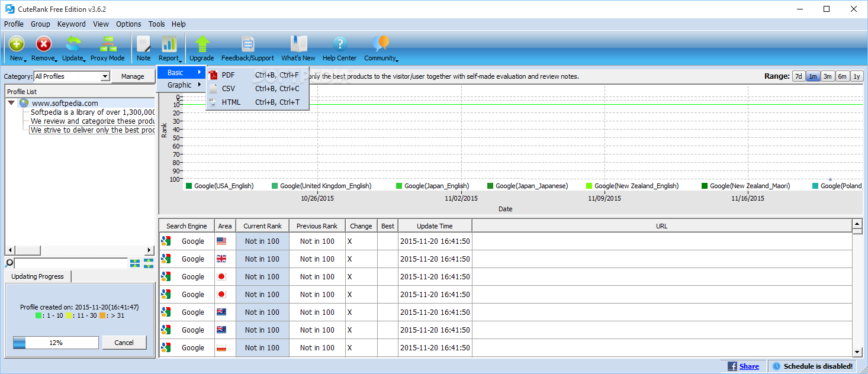Select the 1m range toggle
868x374 pixels.
(x=813, y=76)
